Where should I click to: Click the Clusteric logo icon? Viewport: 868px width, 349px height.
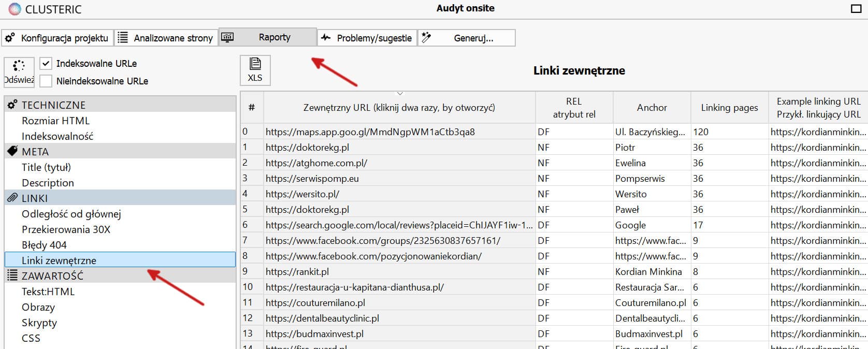(15, 9)
